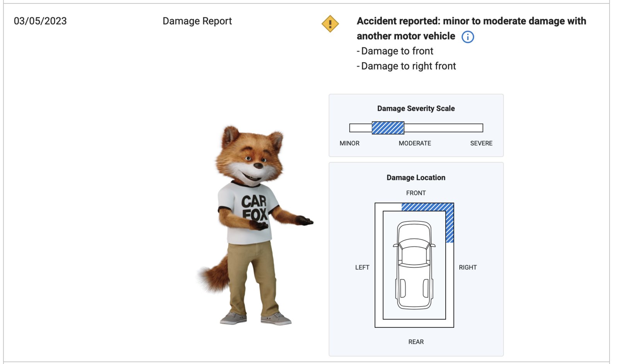
Task: Click the Car Fox mascot image
Action: tap(255, 225)
